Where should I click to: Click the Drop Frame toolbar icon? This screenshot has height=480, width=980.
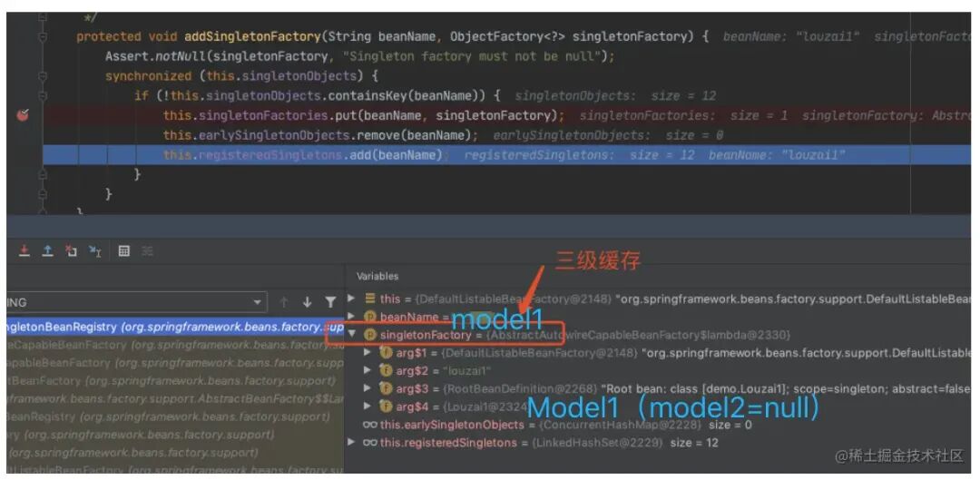pyautogui.click(x=72, y=251)
